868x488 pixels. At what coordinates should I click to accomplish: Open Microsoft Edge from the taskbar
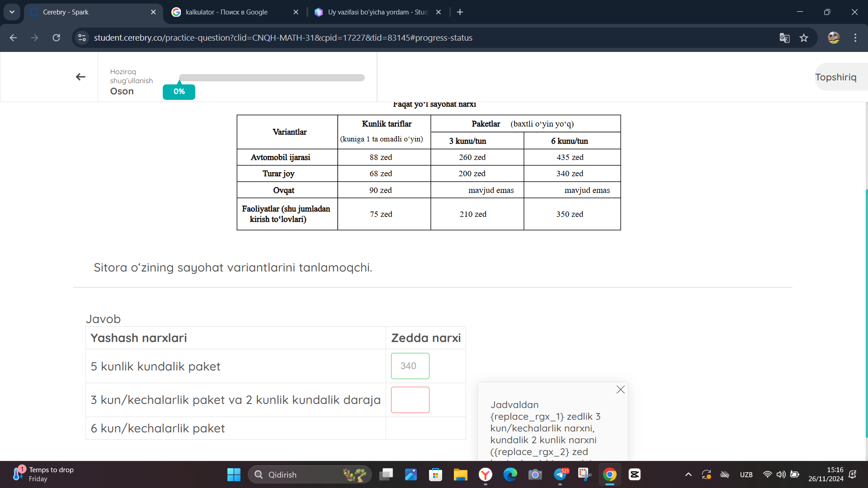[x=510, y=474]
